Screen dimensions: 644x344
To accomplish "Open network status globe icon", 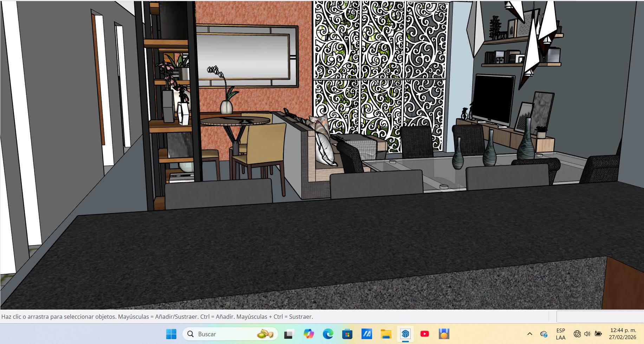I will click(x=577, y=334).
